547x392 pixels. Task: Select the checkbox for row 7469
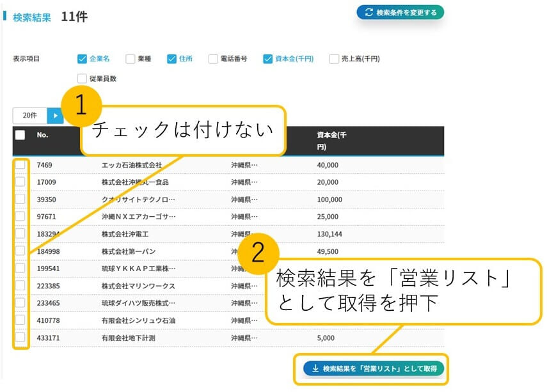coord(20,165)
